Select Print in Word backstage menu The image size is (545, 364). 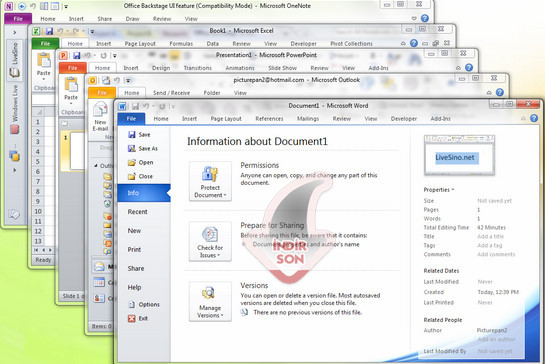click(134, 249)
